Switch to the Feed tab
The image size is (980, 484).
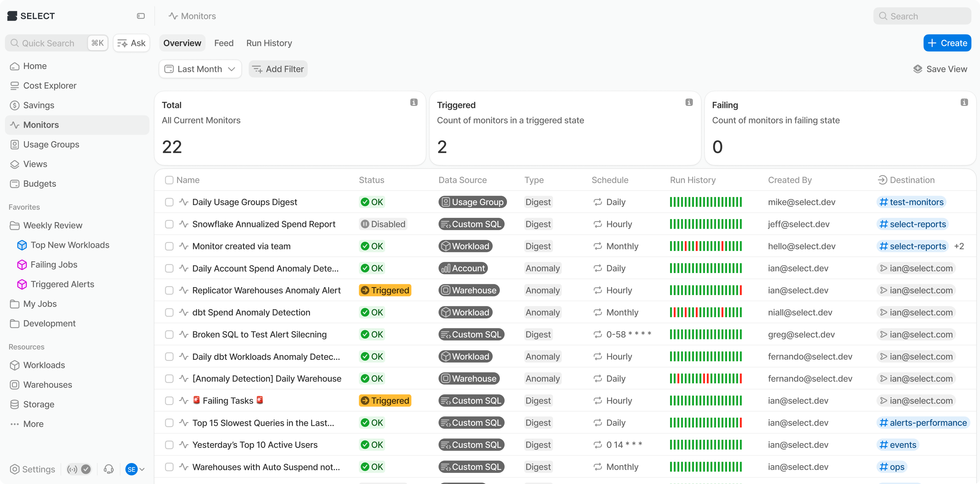pyautogui.click(x=224, y=43)
